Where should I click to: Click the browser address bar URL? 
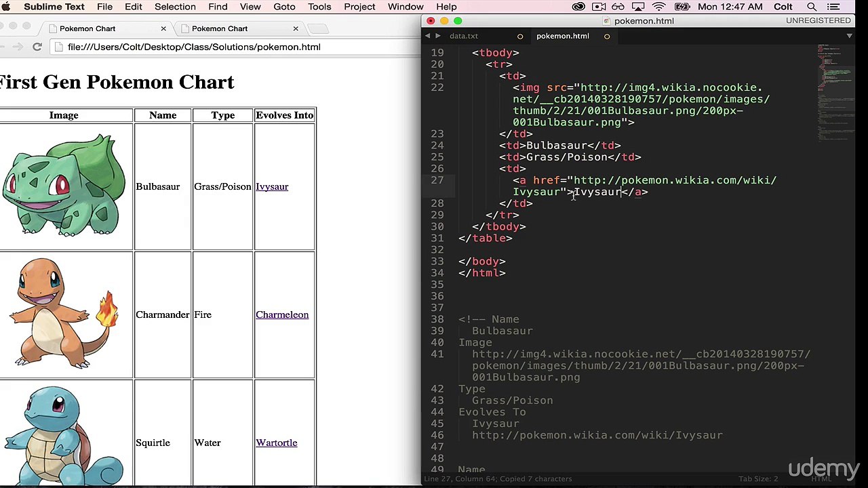pyautogui.click(x=194, y=47)
